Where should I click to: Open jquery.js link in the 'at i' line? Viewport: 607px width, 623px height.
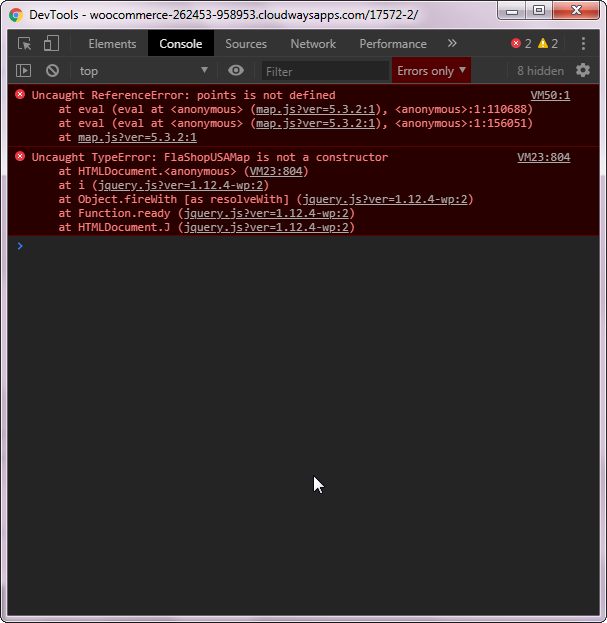tap(180, 185)
